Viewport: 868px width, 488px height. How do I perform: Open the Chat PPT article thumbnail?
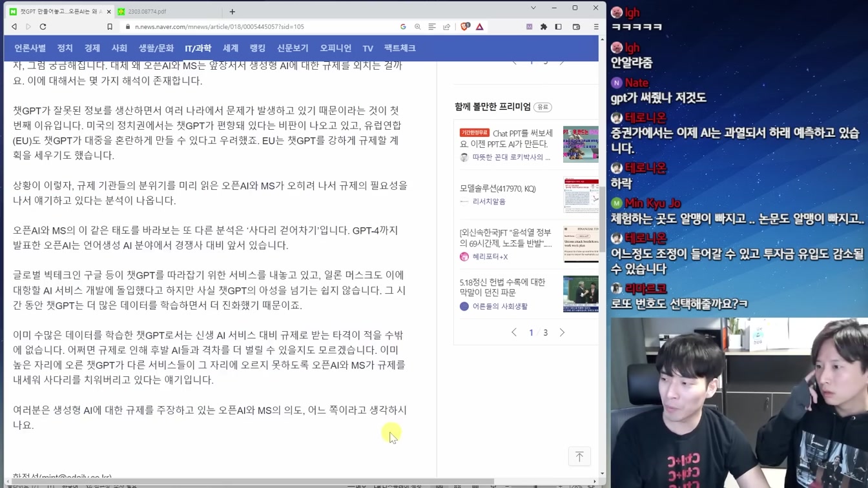(581, 144)
